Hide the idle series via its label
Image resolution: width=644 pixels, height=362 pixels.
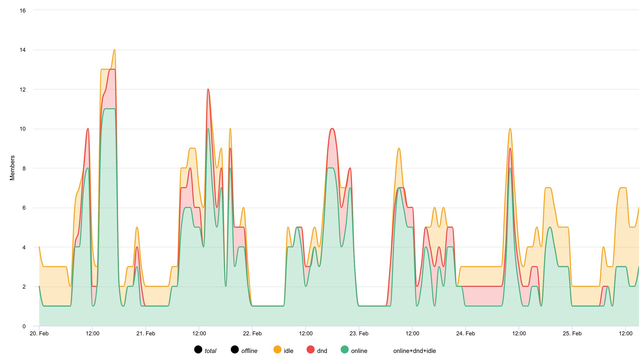point(288,351)
